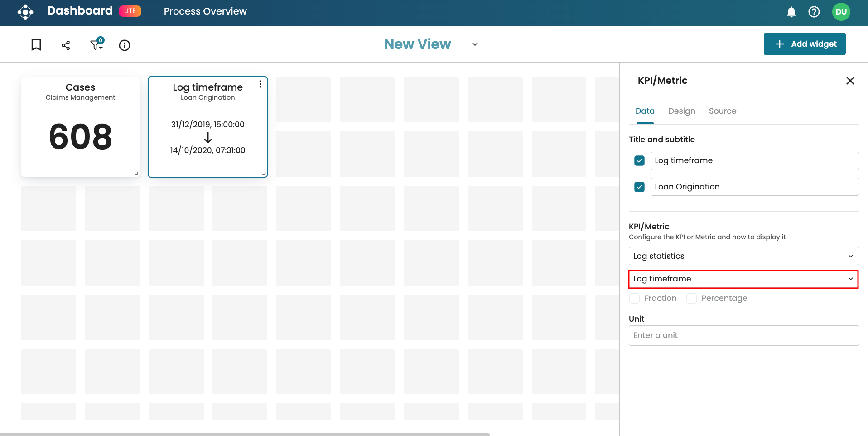Close the KPI/Metric panel
868x436 pixels.
click(850, 81)
